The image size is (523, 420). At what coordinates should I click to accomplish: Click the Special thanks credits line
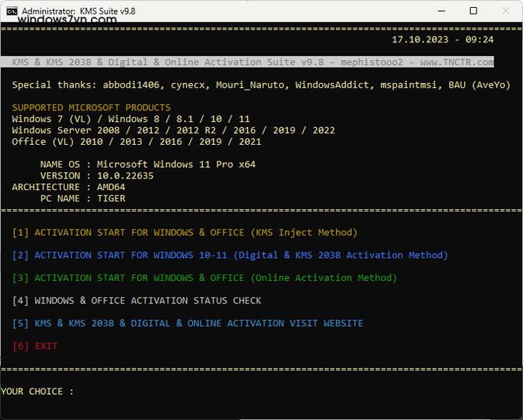pos(261,85)
